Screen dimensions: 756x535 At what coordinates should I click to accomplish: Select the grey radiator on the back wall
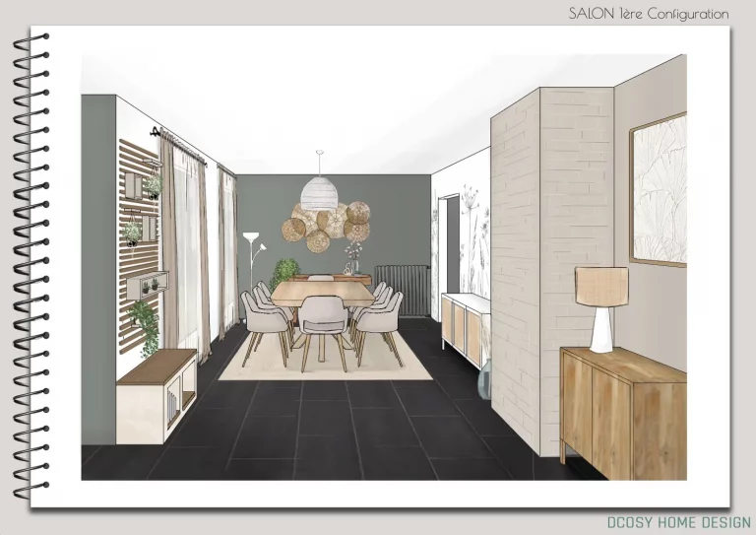coord(401,288)
